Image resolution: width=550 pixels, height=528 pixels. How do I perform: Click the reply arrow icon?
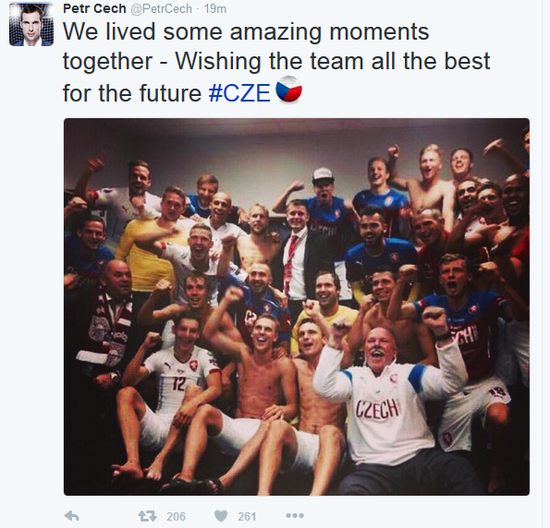[72, 516]
